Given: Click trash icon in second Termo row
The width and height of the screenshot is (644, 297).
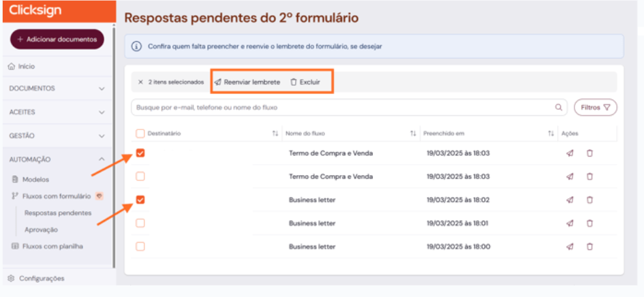Looking at the screenshot, I should [589, 176].
